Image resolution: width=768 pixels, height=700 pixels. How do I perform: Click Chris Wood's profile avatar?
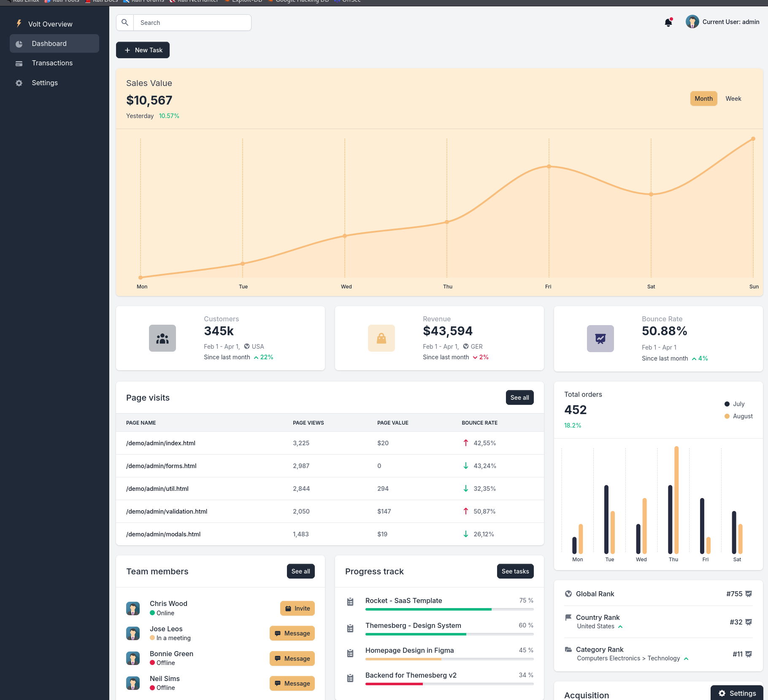point(133,608)
